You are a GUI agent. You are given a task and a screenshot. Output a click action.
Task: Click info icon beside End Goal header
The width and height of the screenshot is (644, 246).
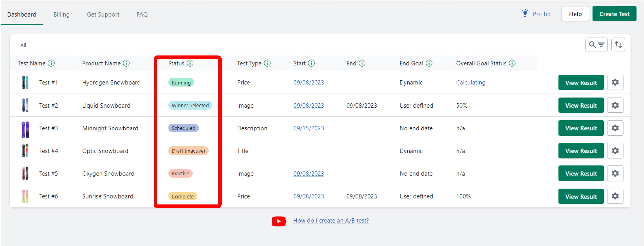tap(429, 63)
